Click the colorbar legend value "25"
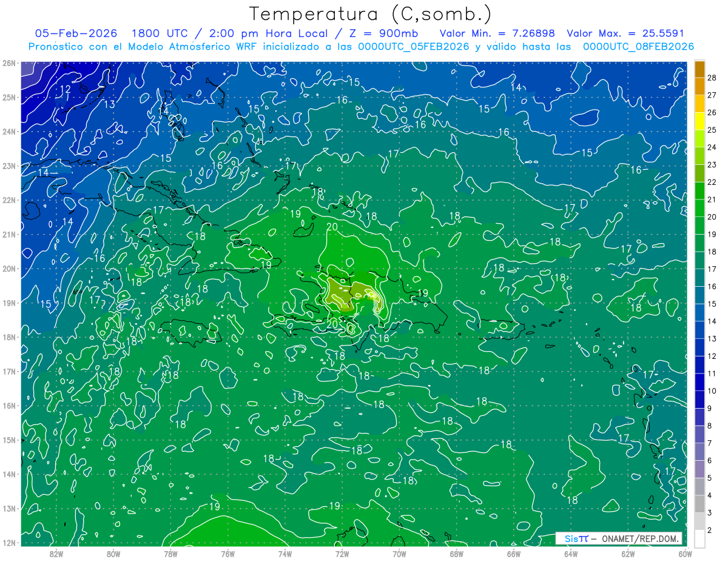Image resolution: width=728 pixels, height=562 pixels. click(712, 130)
